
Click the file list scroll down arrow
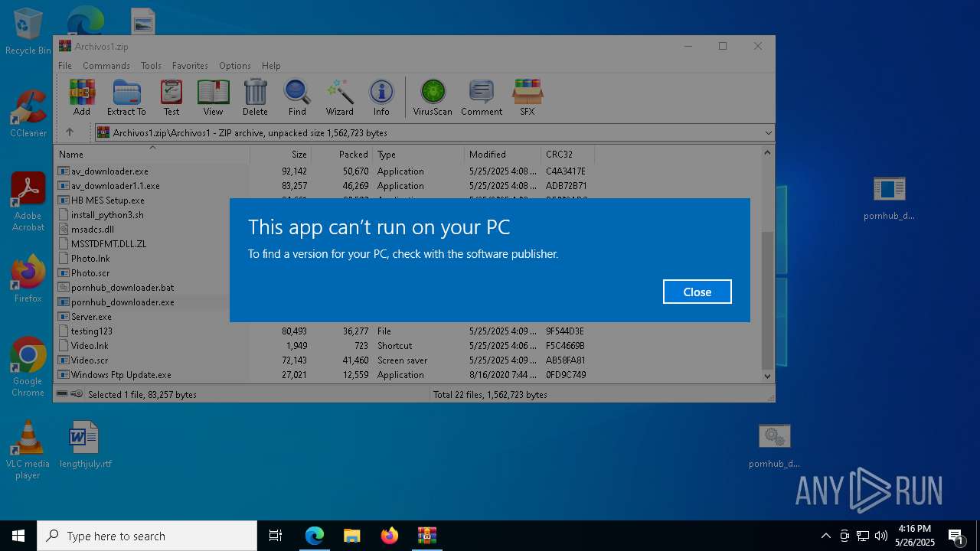tap(767, 376)
